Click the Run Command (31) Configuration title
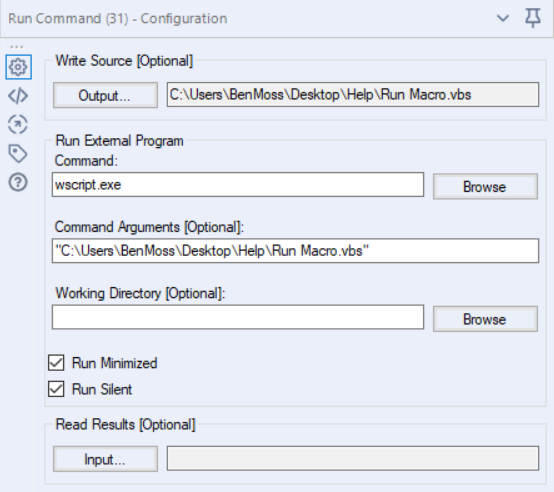 coord(118,18)
